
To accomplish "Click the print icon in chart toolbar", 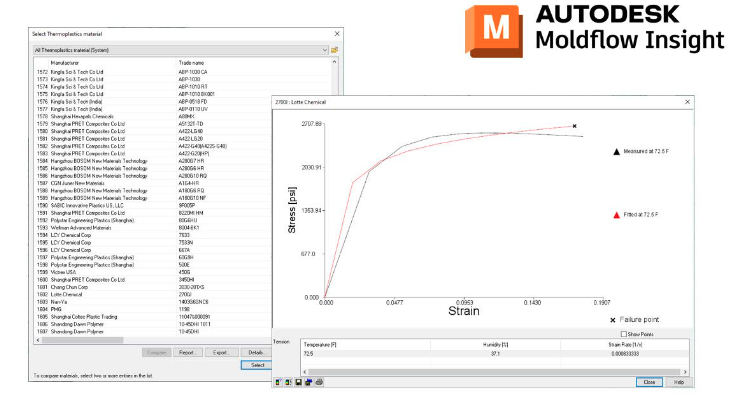I will (x=319, y=382).
